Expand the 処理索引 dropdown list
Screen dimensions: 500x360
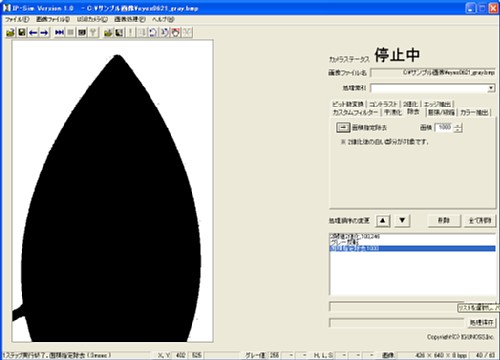(491, 88)
